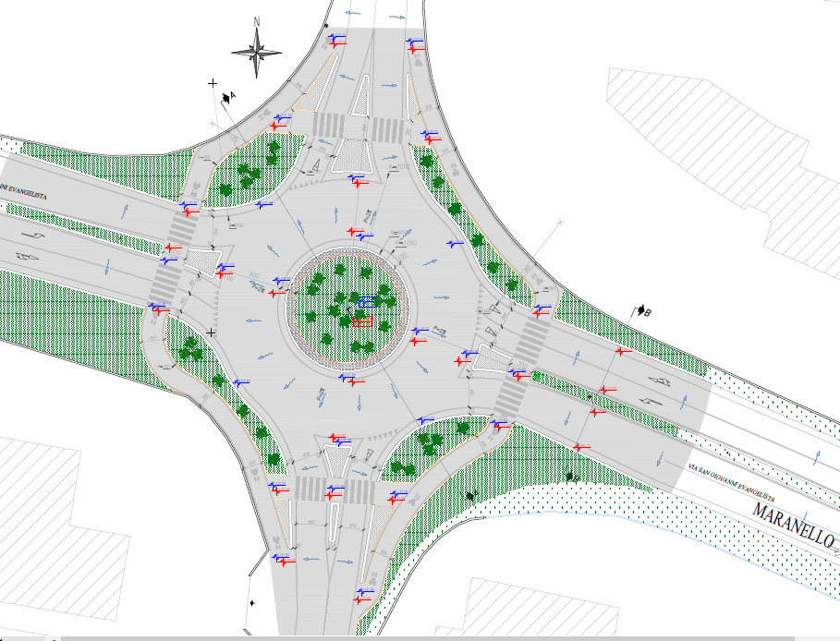Pick the black crosshair left of the roundabout
Viewport: 840px width, 641px height.
212,332
